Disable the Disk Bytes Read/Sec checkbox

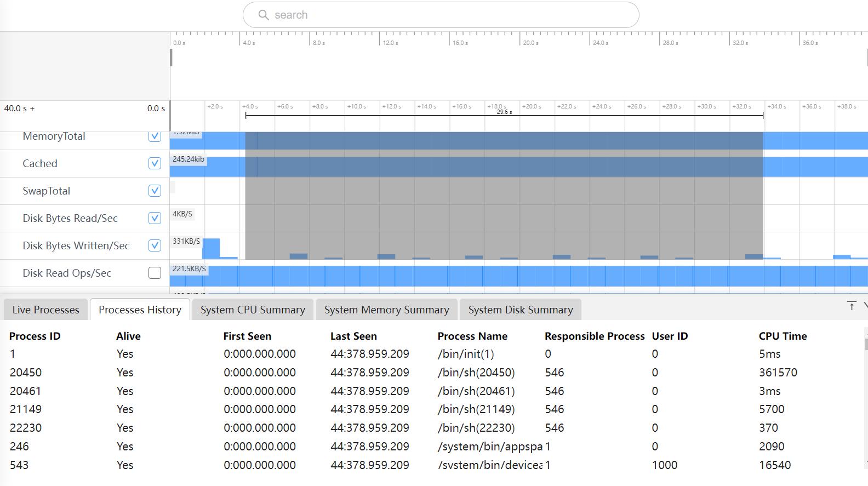[x=155, y=218]
